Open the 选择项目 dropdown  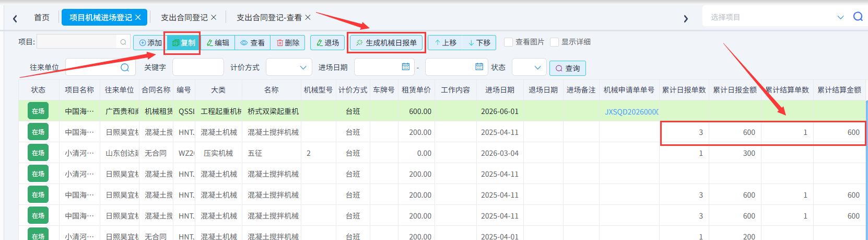(x=840, y=17)
